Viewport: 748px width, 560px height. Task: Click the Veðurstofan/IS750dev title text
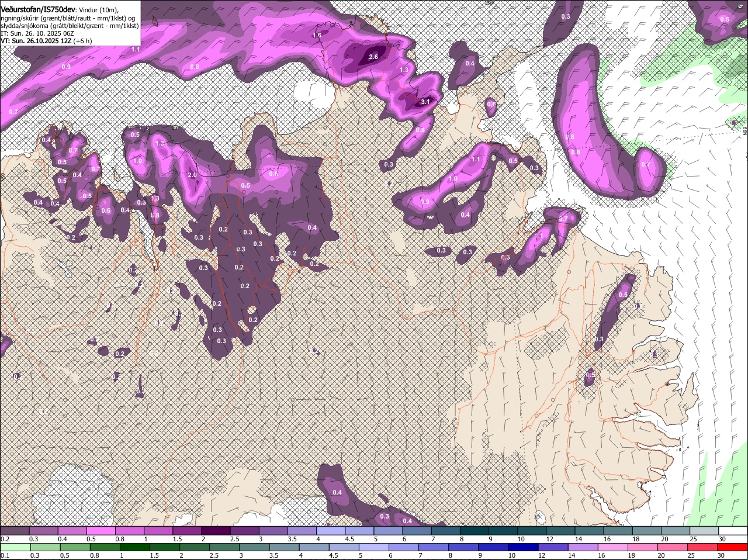pos(39,9)
